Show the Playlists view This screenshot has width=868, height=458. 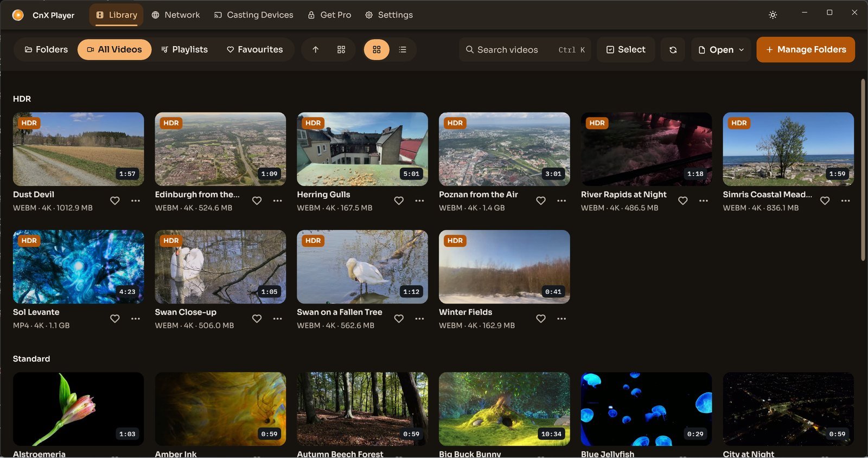click(x=184, y=50)
